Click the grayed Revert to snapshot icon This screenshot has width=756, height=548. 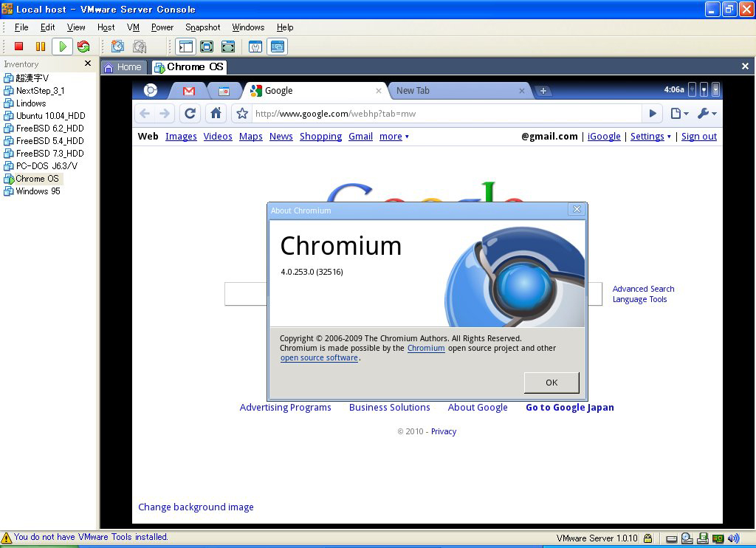[140, 47]
